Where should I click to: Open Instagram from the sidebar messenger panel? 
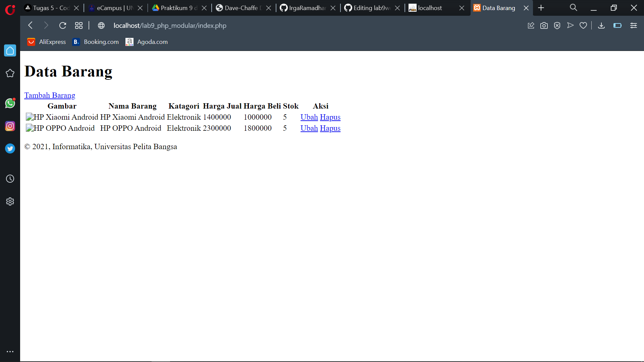(x=10, y=126)
